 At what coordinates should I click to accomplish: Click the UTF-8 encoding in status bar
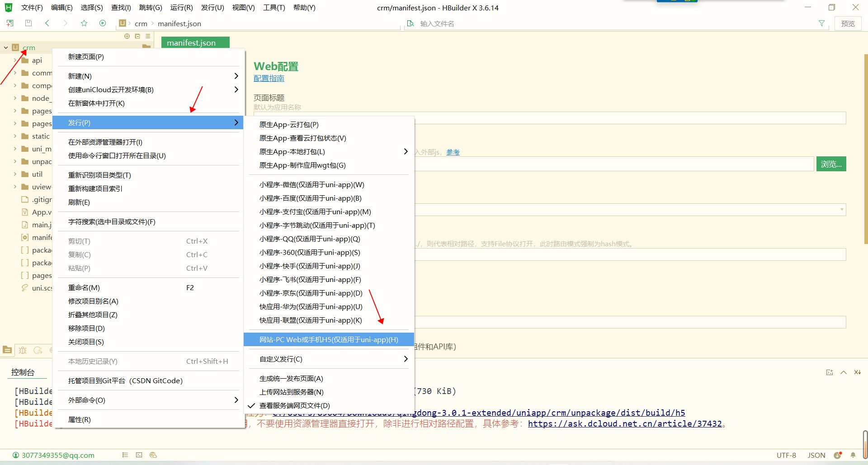pos(786,455)
